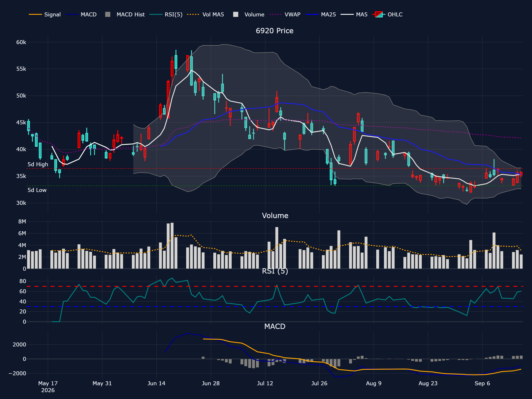The width and height of the screenshot is (532, 399).
Task: Select the 45k price axis label
Action: 21,123
